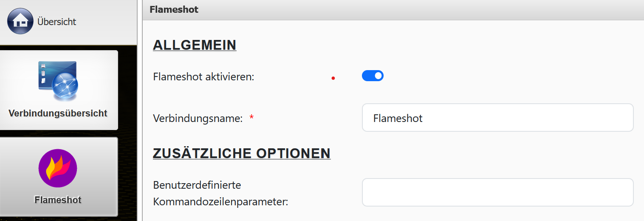Select the Flameshot caption in sidebar
This screenshot has width=644, height=221.
(x=58, y=200)
